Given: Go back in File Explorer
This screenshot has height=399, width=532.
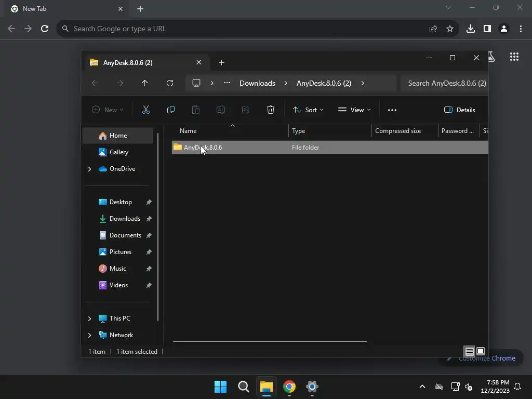Looking at the screenshot, I should pyautogui.click(x=95, y=83).
